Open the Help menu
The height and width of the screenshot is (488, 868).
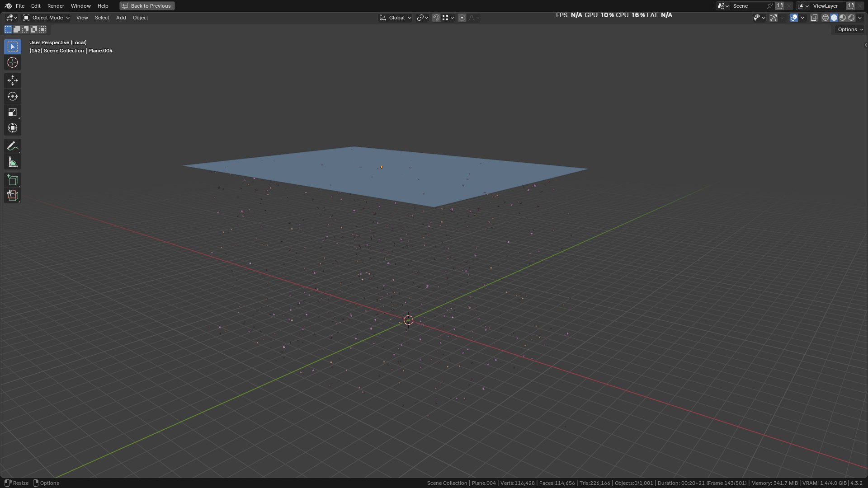pyautogui.click(x=103, y=6)
